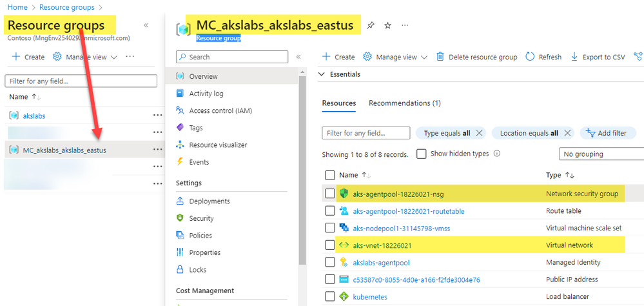The width and height of the screenshot is (644, 306).
Task: Pin the MC_akslabs_akslabs_eastus resource group
Action: [x=370, y=26]
